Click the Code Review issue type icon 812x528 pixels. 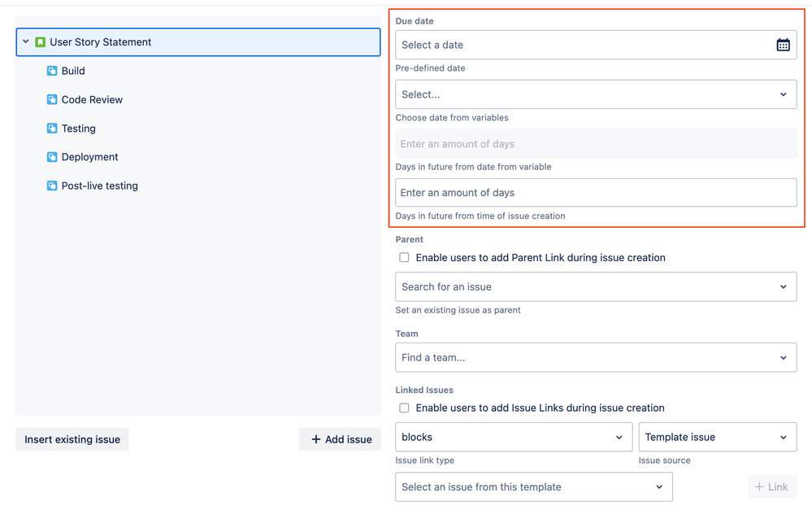click(x=50, y=99)
